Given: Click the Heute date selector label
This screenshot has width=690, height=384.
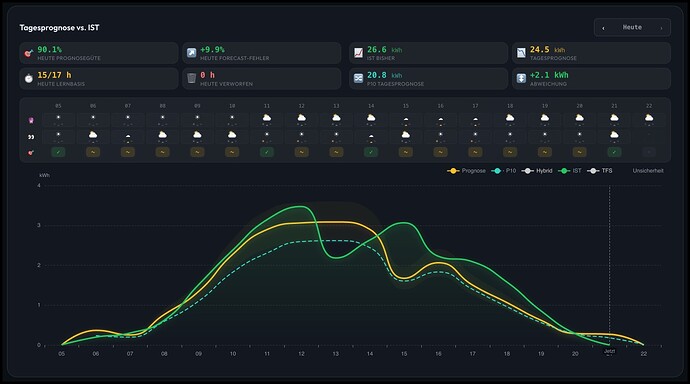Looking at the screenshot, I should (x=632, y=27).
